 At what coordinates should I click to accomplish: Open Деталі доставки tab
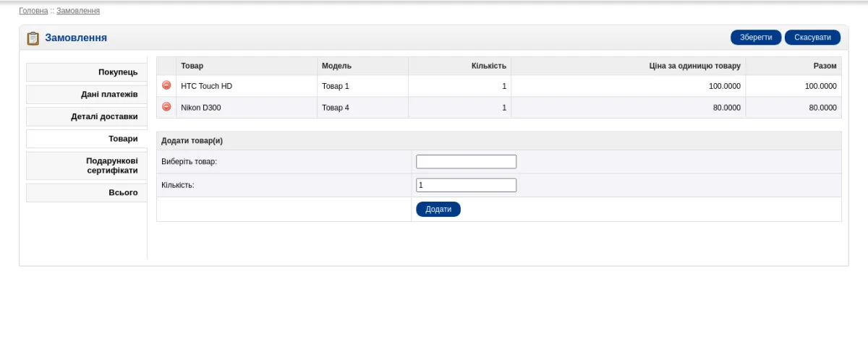pyautogui.click(x=87, y=116)
